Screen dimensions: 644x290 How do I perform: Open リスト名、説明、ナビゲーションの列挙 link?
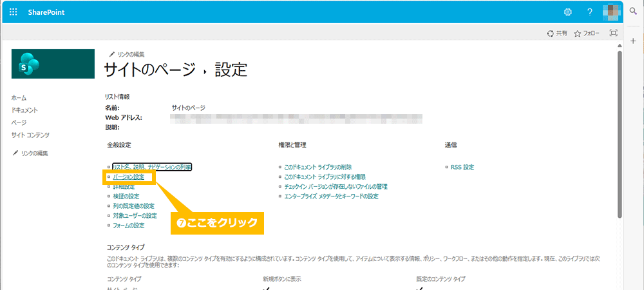point(152,167)
